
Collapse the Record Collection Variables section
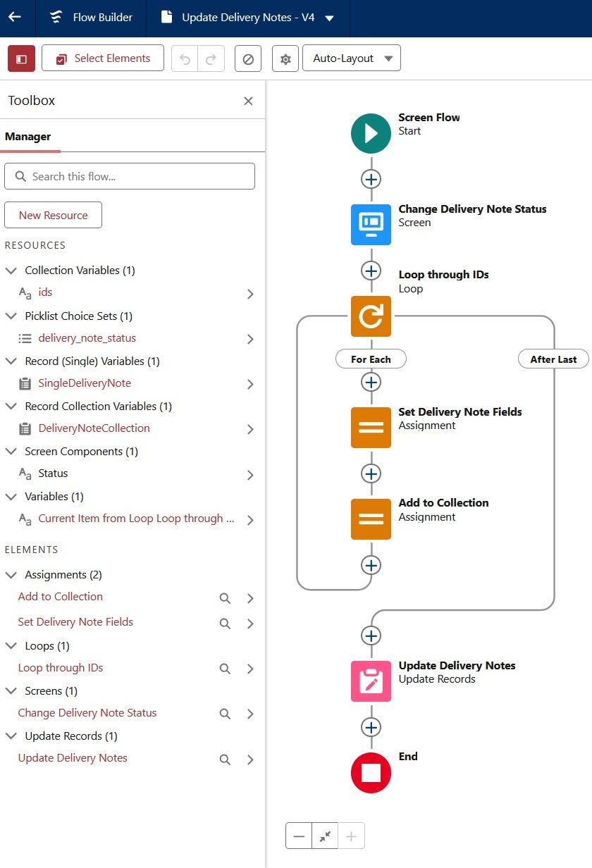tap(11, 406)
